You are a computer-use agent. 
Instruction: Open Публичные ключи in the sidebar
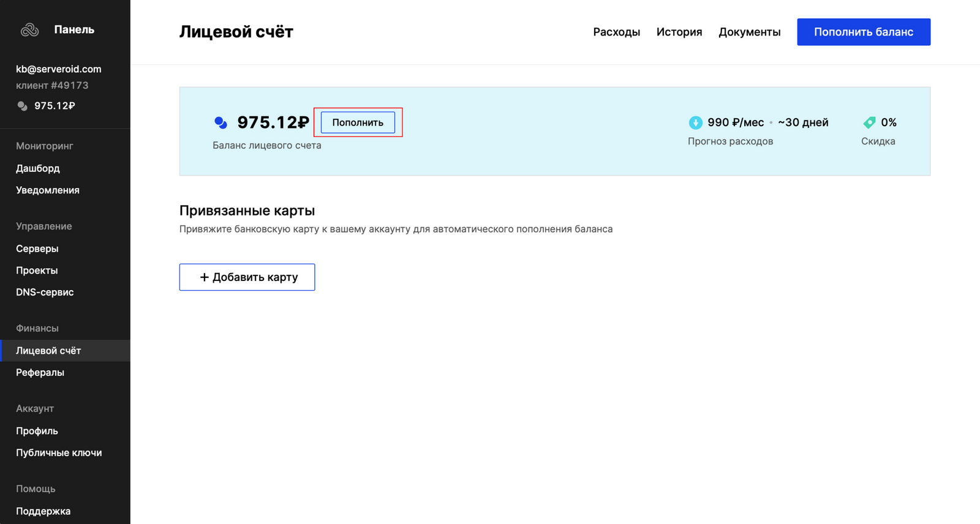point(59,453)
